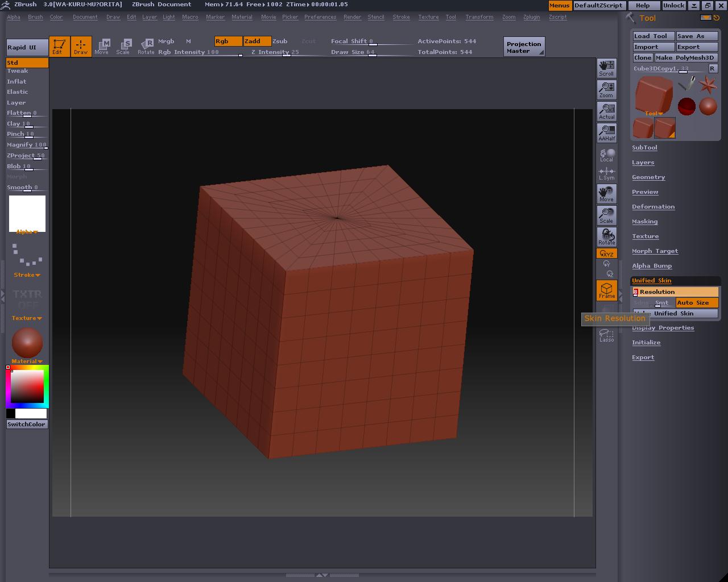728x582 pixels.
Task: Pick a color in the color picker square
Action: point(28,386)
